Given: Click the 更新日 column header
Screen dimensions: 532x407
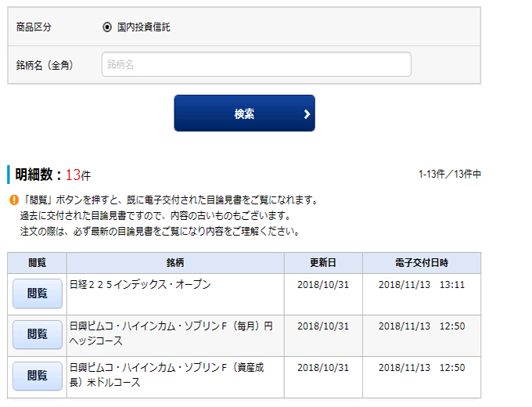Looking at the screenshot, I should [x=323, y=263].
